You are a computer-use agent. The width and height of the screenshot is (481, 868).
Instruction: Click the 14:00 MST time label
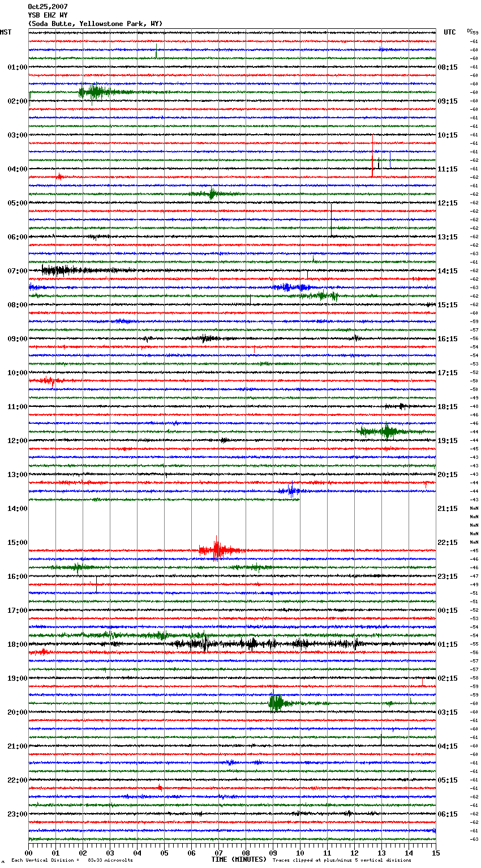click(x=17, y=509)
